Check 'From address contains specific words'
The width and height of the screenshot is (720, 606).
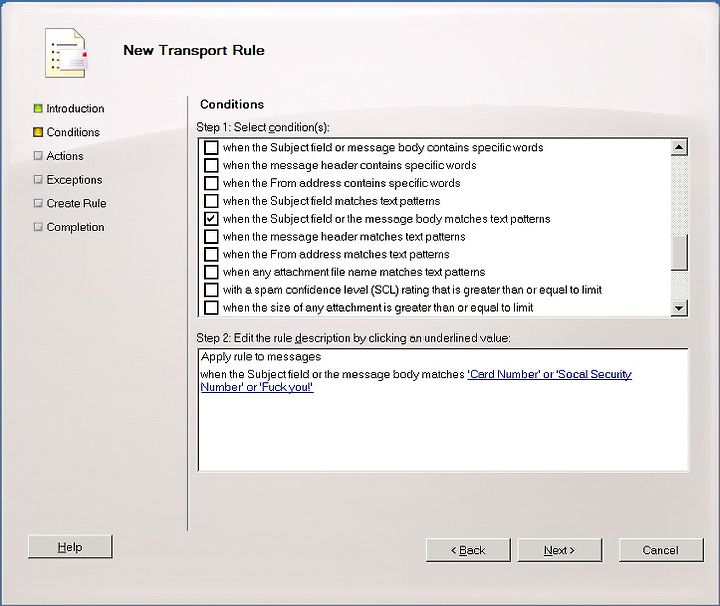[211, 183]
